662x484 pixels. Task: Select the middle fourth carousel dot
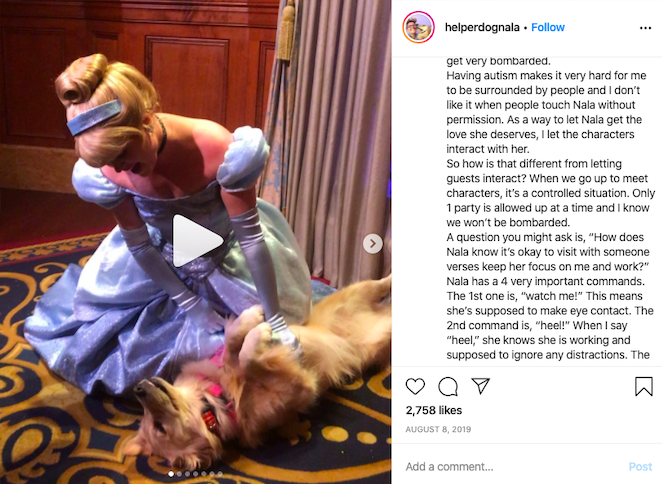coord(195,474)
